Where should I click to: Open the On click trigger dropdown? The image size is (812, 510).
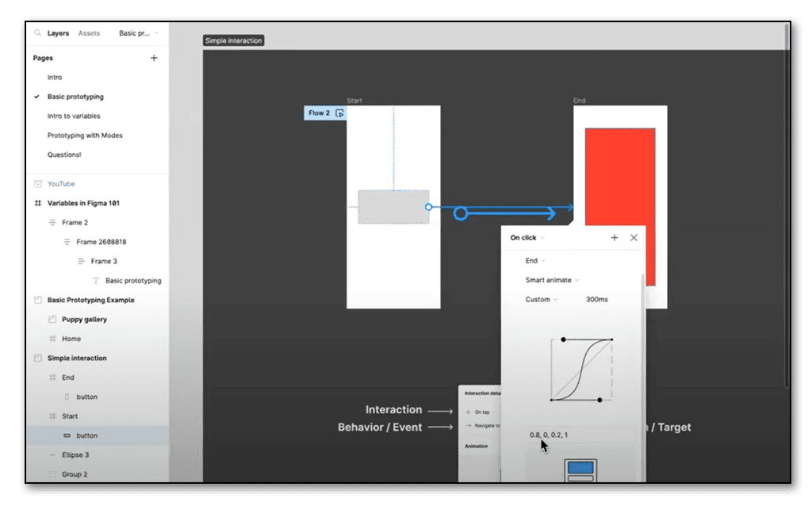pos(527,237)
